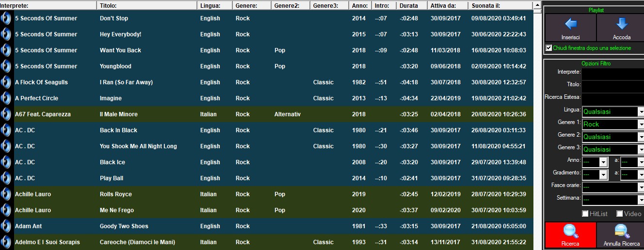Click the speaker icon beside Me Ne Frego
This screenshot has height=250, width=644.
[6, 210]
